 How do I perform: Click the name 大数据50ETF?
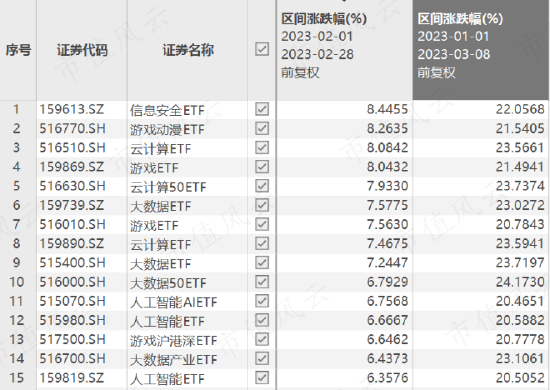[x=168, y=283]
